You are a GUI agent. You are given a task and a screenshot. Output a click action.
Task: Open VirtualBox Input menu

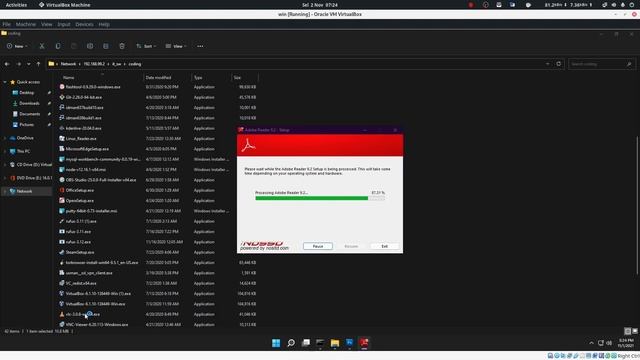(x=64, y=24)
